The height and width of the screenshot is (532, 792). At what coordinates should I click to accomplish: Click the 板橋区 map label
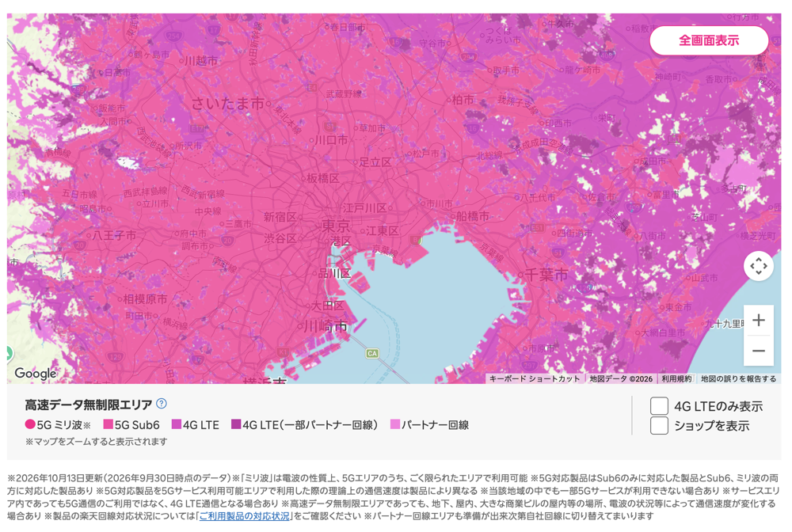[x=323, y=178]
